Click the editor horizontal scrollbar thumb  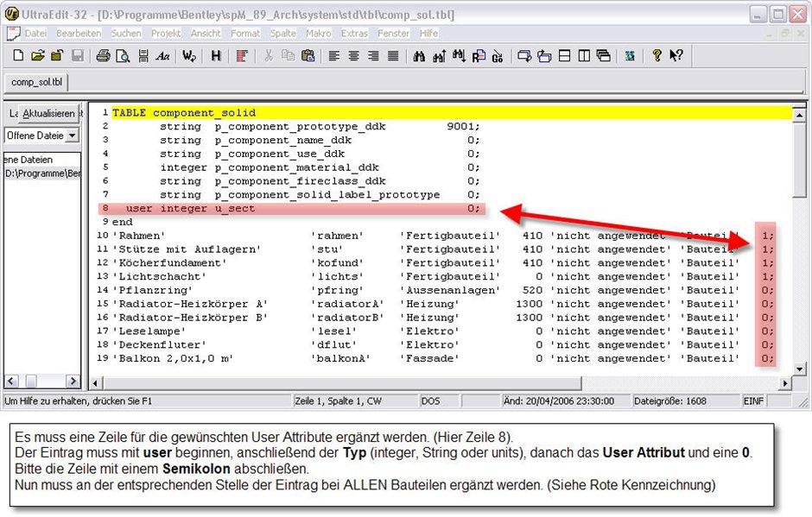341,383
